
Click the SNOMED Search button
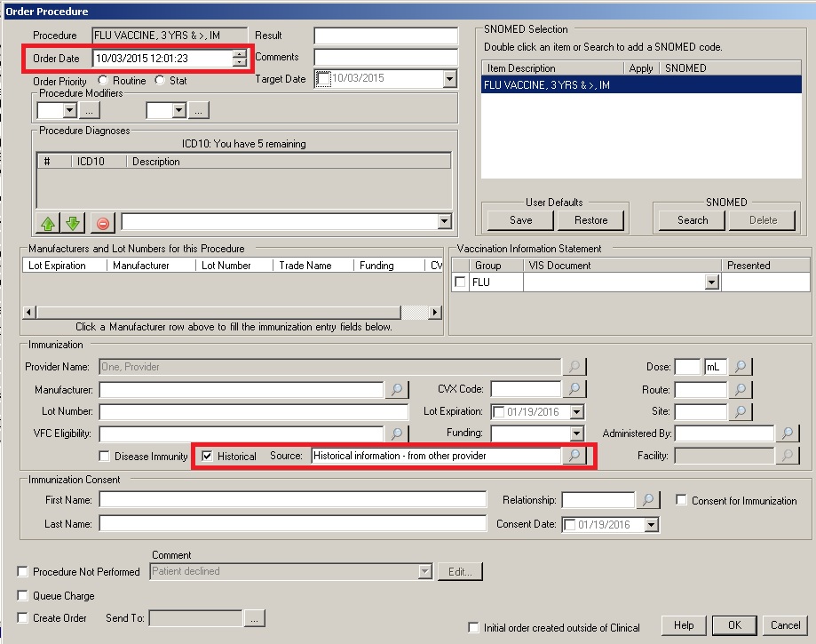(692, 220)
